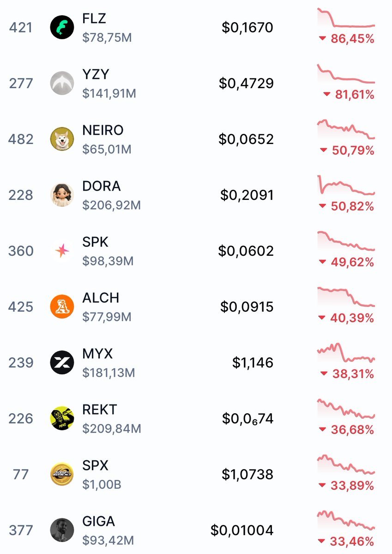392x554 pixels.
Task: Select the REKT price value
Action: coord(248,419)
